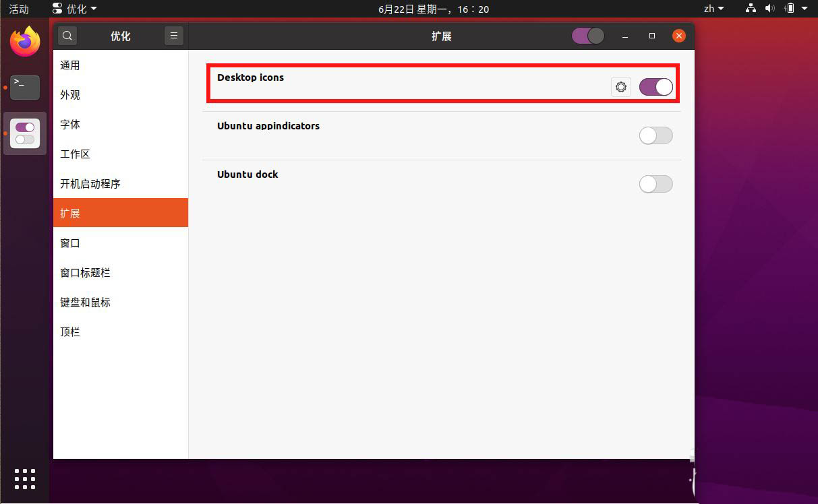818x504 pixels.
Task: Click the search icon in Tweaks header
Action: (67, 36)
